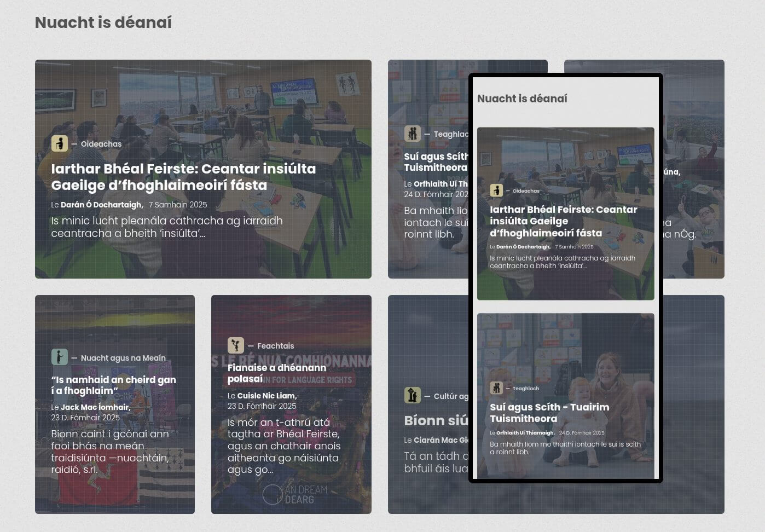Click the Oideachas category icon in the large desktop card
The width and height of the screenshot is (765, 532).
click(x=59, y=143)
